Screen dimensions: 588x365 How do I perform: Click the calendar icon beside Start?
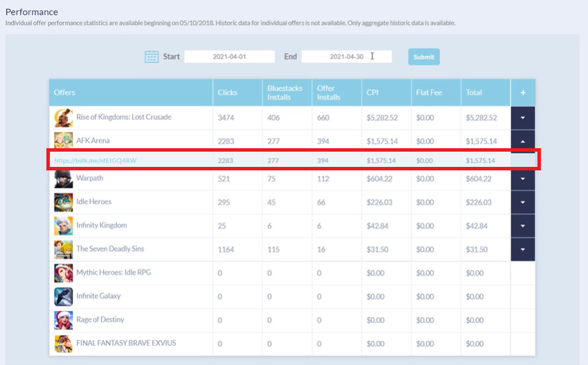(152, 57)
